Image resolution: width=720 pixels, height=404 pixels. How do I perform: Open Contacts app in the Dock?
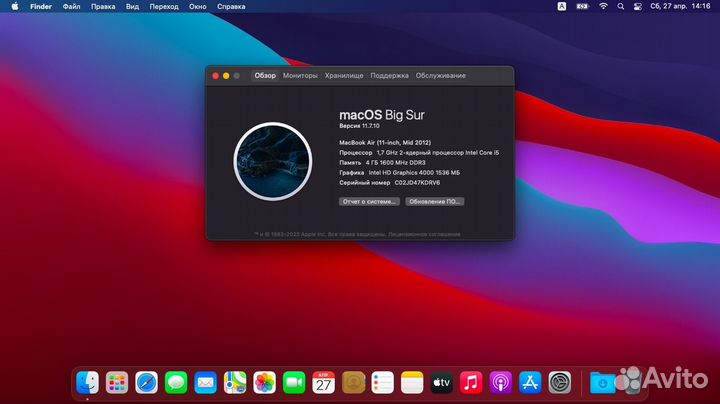coord(353,382)
